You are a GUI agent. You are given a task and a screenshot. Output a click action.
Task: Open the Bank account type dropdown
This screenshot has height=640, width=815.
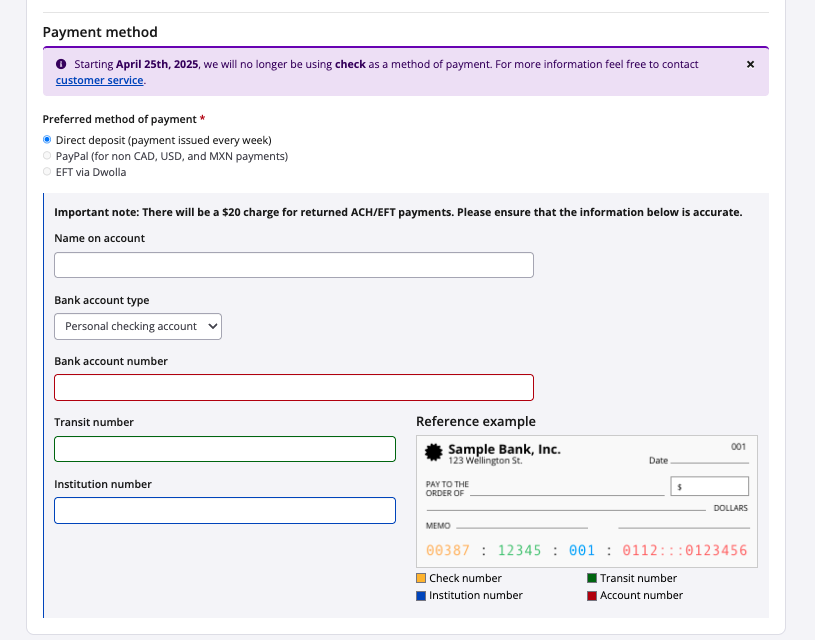pyautogui.click(x=138, y=326)
